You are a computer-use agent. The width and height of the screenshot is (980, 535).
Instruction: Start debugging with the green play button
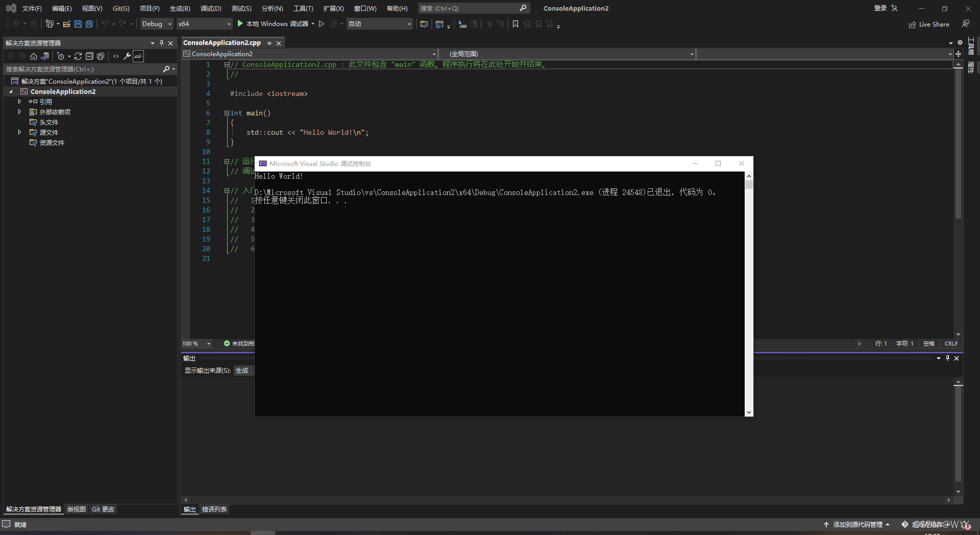point(240,23)
